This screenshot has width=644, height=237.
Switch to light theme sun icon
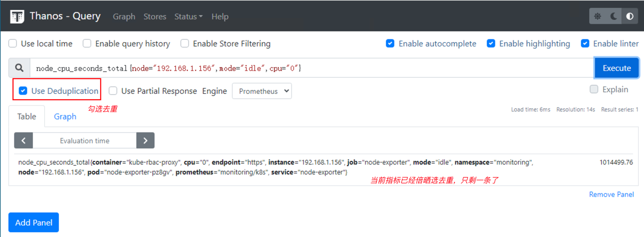pos(598,17)
